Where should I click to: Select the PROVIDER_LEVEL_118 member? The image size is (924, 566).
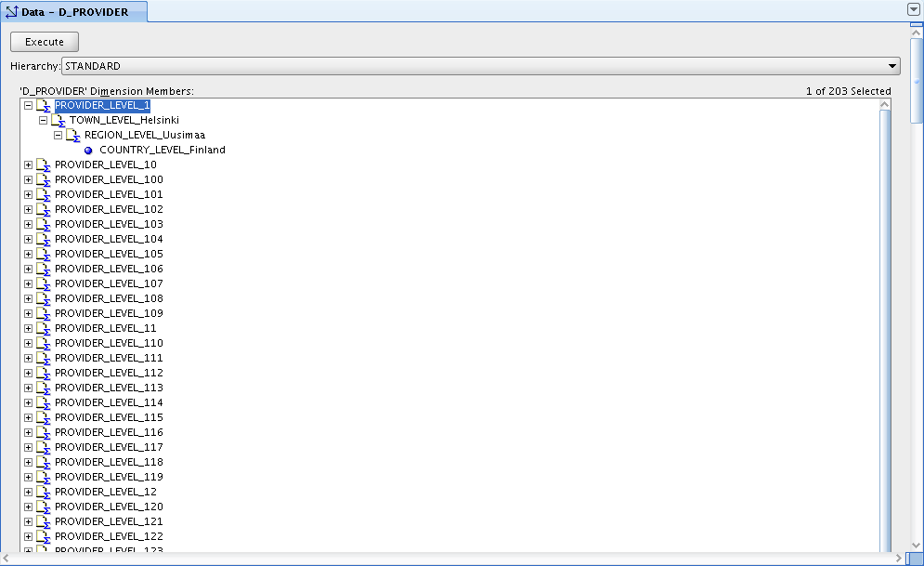109,462
